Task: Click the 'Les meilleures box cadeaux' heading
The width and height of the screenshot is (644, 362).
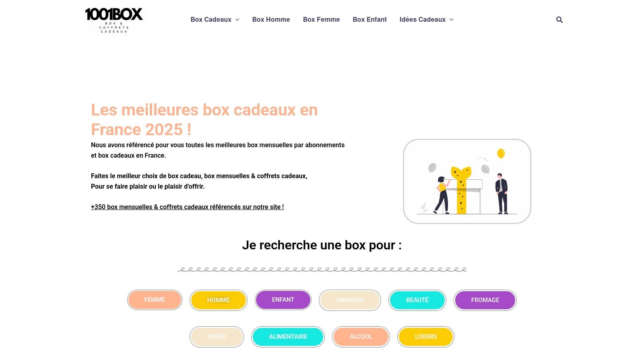Action: tap(204, 119)
